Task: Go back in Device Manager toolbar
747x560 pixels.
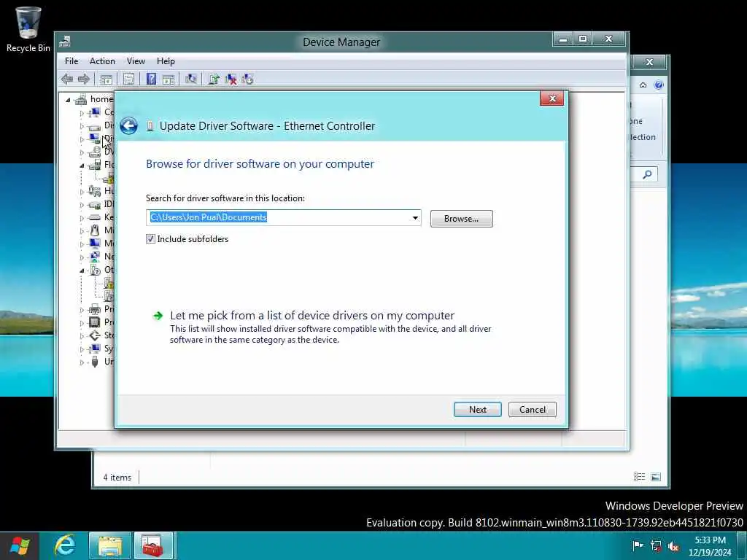Action: (67, 79)
